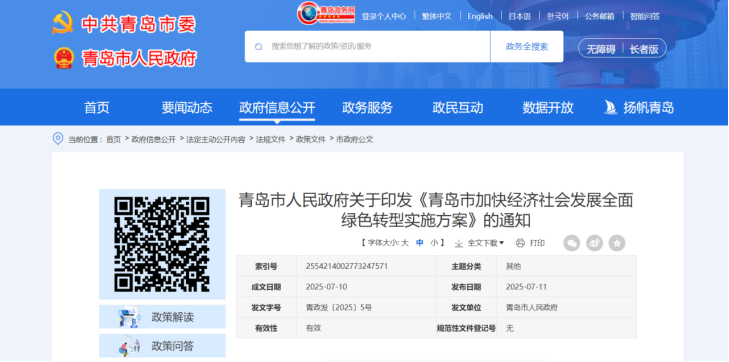729x362 pixels.
Task: Click 法规文件 in breadcrumb
Action: 271,139
